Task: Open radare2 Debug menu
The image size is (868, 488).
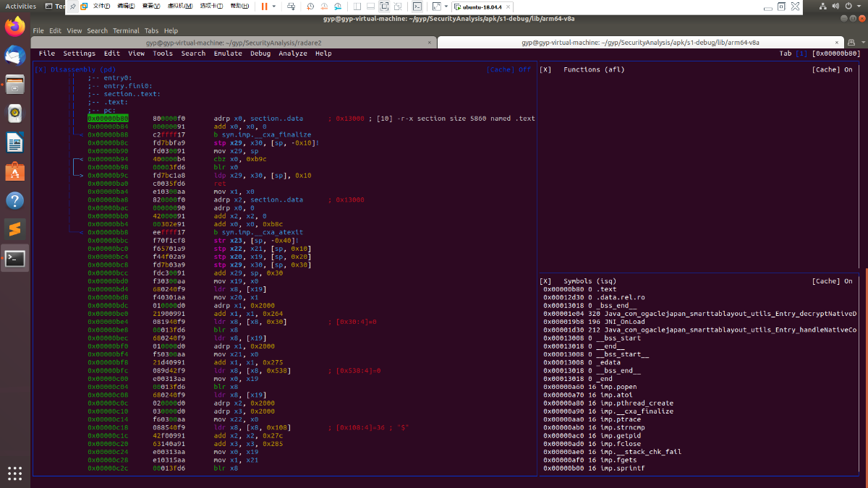Action: click(260, 53)
